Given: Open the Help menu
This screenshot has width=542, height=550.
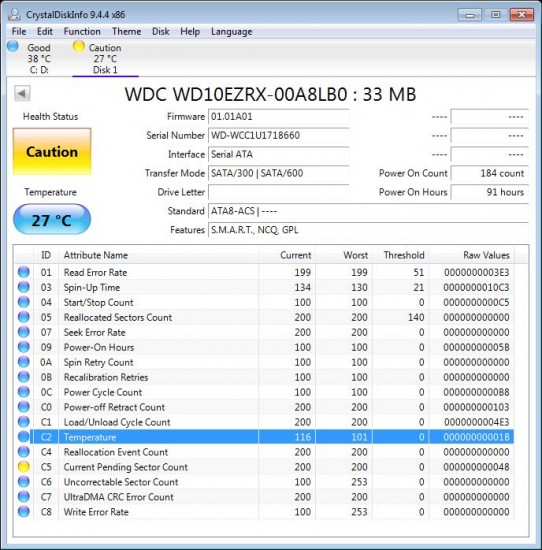Looking at the screenshot, I should coord(190,32).
